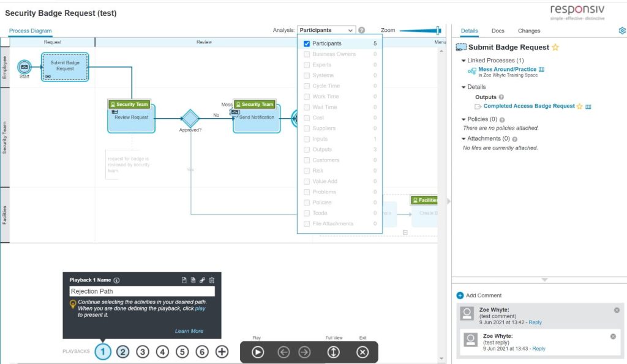Open the settings gear in details panel

pos(622,31)
